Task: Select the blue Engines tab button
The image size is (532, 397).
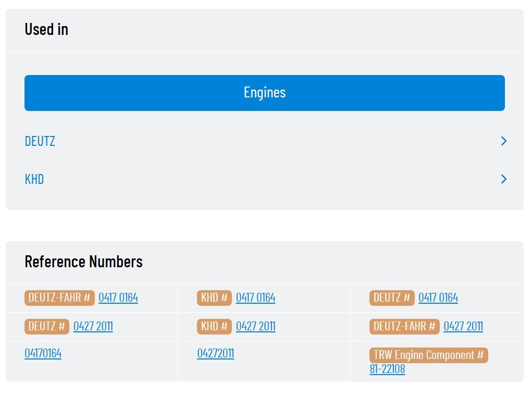Action: pos(265,93)
